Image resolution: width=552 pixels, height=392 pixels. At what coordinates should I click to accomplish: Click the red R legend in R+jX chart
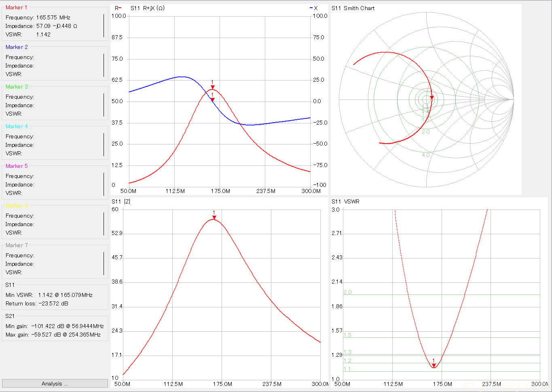pyautogui.click(x=118, y=8)
